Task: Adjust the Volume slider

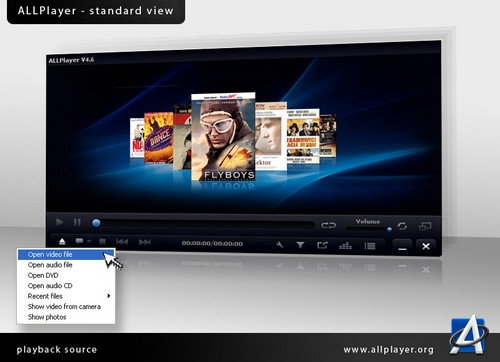Action: click(x=369, y=229)
